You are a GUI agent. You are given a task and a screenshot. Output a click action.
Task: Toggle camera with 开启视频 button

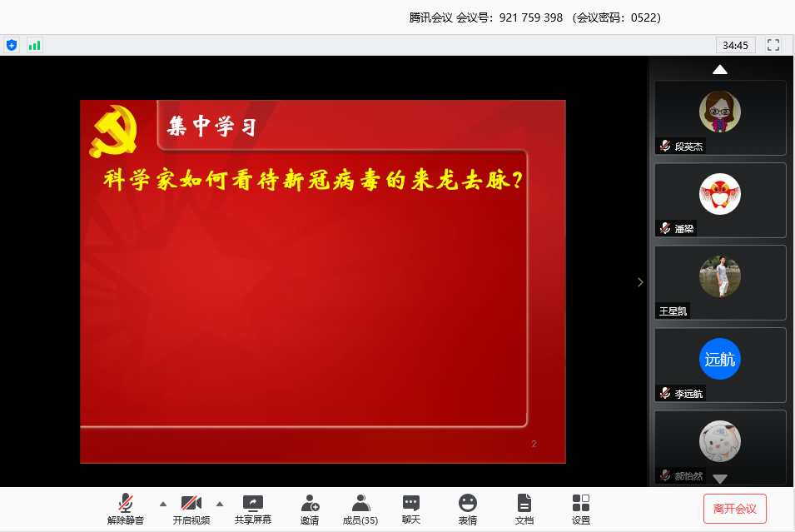pos(191,508)
